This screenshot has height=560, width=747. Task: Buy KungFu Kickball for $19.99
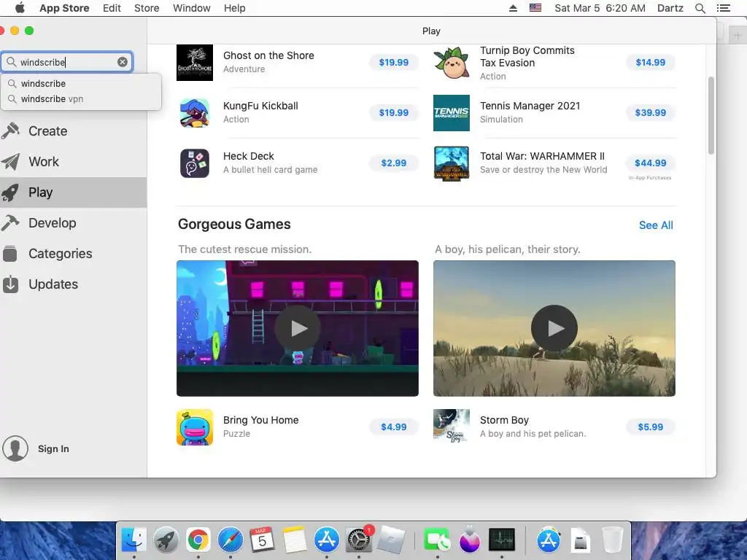[x=393, y=113]
